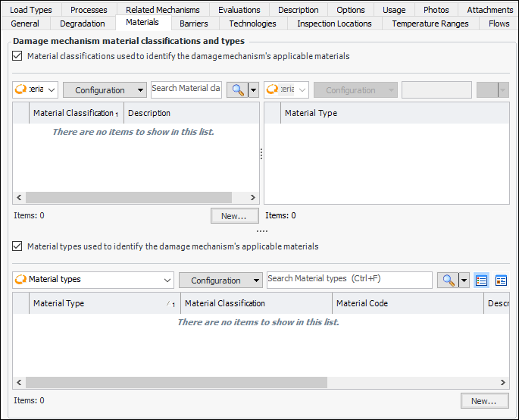Viewport: 519px width, 420px height.
Task: Open the Technologies tab
Action: click(x=252, y=24)
